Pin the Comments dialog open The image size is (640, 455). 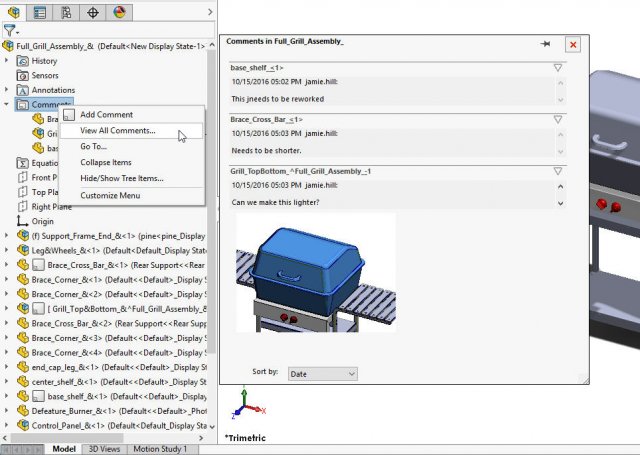click(545, 44)
